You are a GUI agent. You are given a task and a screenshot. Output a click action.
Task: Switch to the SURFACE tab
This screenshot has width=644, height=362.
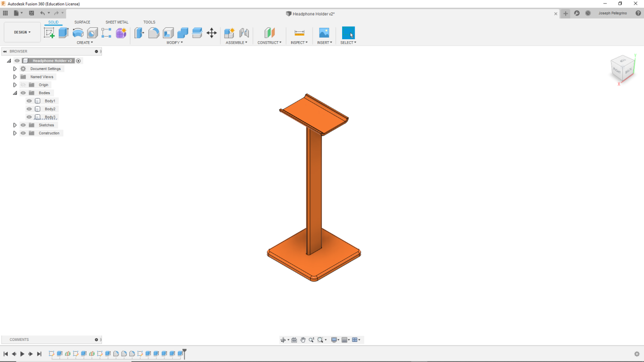coord(82,22)
